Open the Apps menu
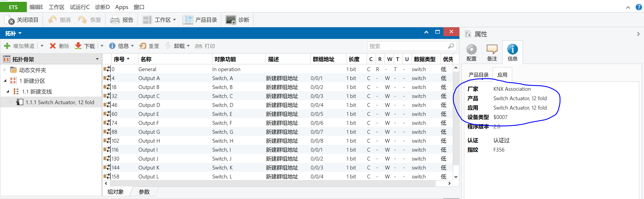Viewport: 644px width, 199px height. 121,7
